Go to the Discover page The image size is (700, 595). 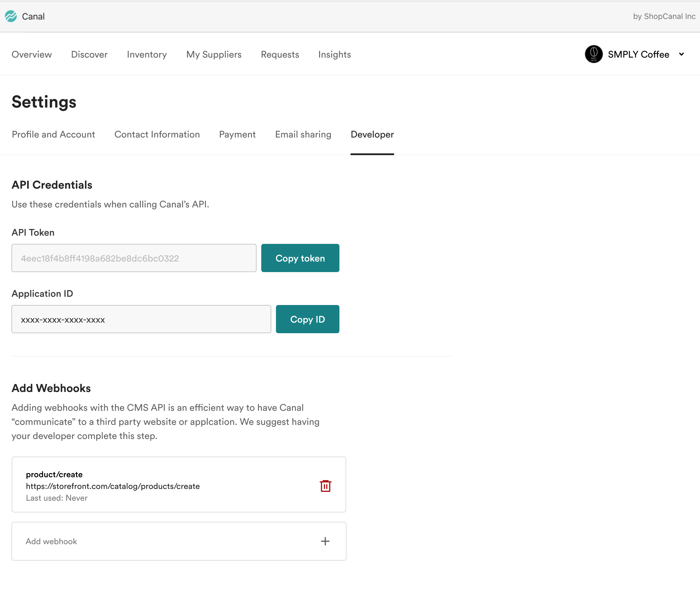pos(89,55)
